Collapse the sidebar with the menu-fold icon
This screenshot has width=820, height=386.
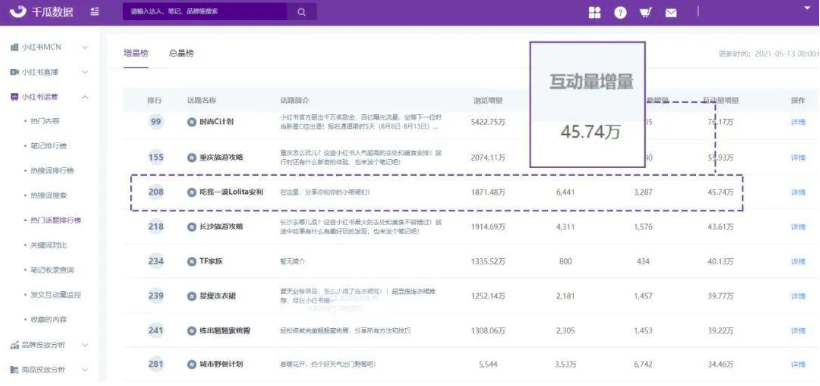[x=95, y=12]
